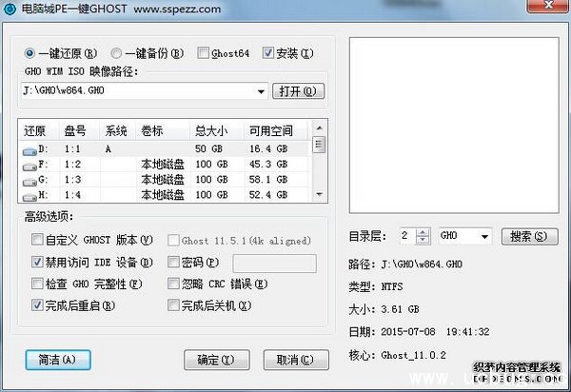Enable the Ghost64 checkbox
The width and height of the screenshot is (571, 392).
[204, 53]
